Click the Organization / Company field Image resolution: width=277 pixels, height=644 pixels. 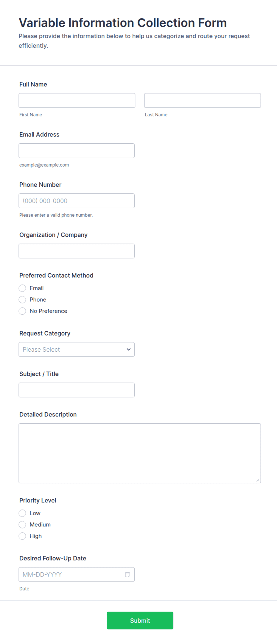point(77,251)
